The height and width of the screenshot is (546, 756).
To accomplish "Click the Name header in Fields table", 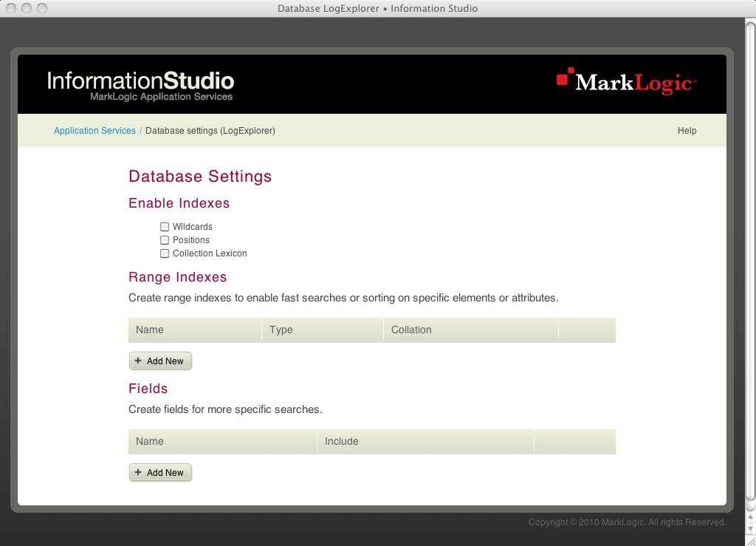I will coord(222,441).
